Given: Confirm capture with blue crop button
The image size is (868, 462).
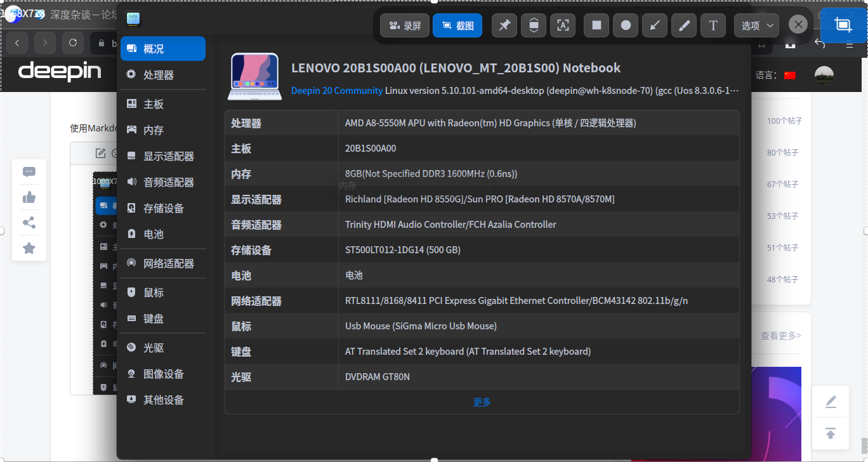Looking at the screenshot, I should click(843, 25).
